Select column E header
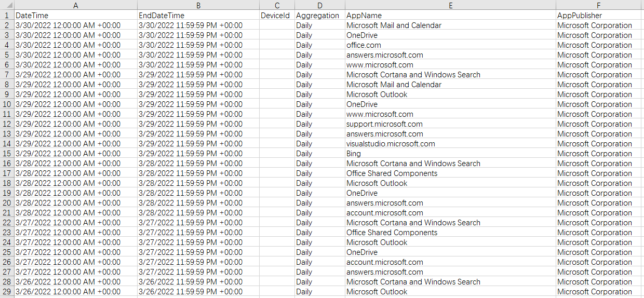This screenshot has height=298, width=644. pyautogui.click(x=450, y=5)
